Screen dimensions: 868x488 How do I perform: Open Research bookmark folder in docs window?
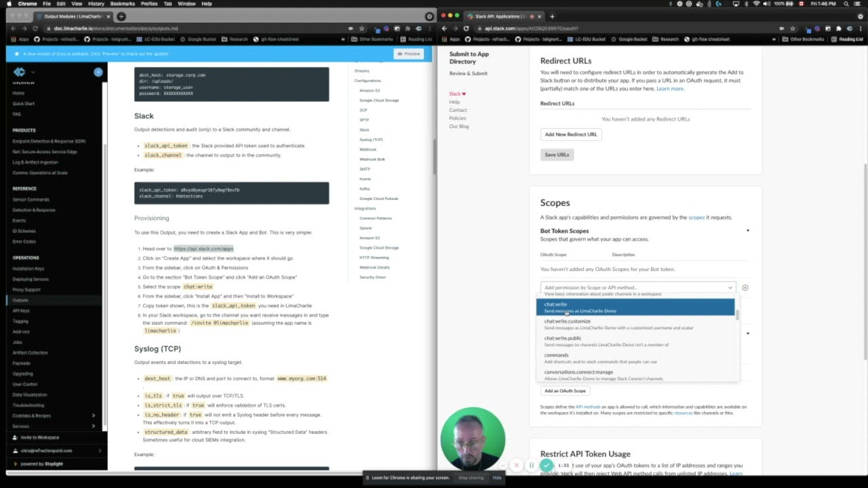[235, 39]
